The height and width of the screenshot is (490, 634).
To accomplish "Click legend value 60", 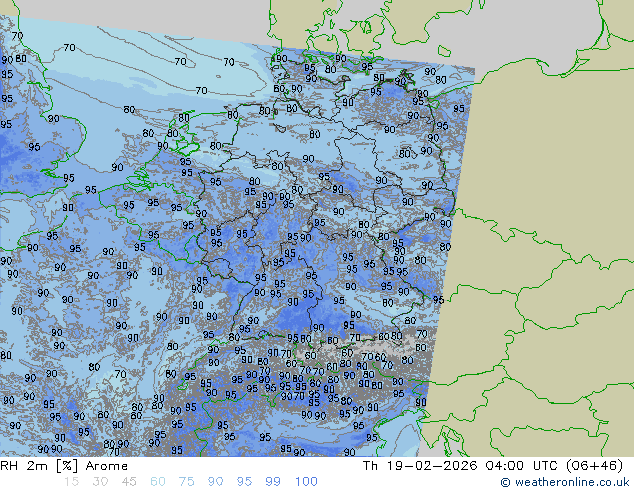I will (x=158, y=482).
